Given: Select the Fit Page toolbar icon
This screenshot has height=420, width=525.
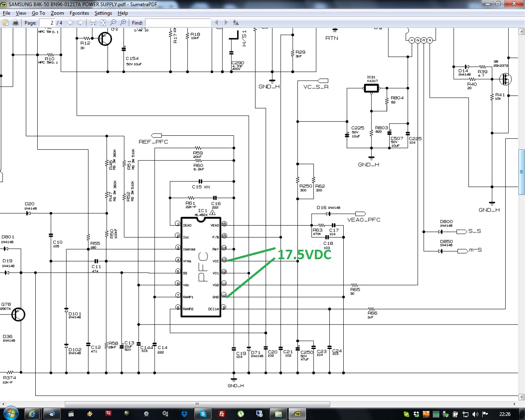Looking at the screenshot, I should click(103, 23).
